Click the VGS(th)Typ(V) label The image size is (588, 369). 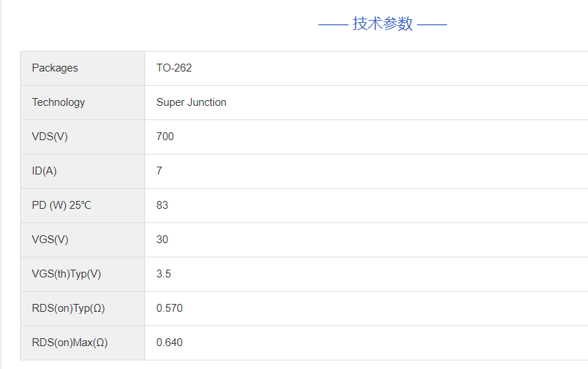[67, 274]
